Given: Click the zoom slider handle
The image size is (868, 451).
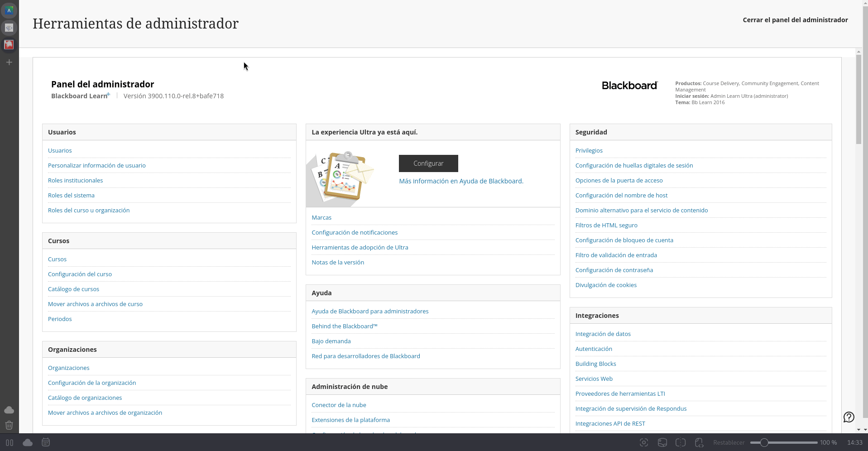Looking at the screenshot, I should pyautogui.click(x=764, y=442).
